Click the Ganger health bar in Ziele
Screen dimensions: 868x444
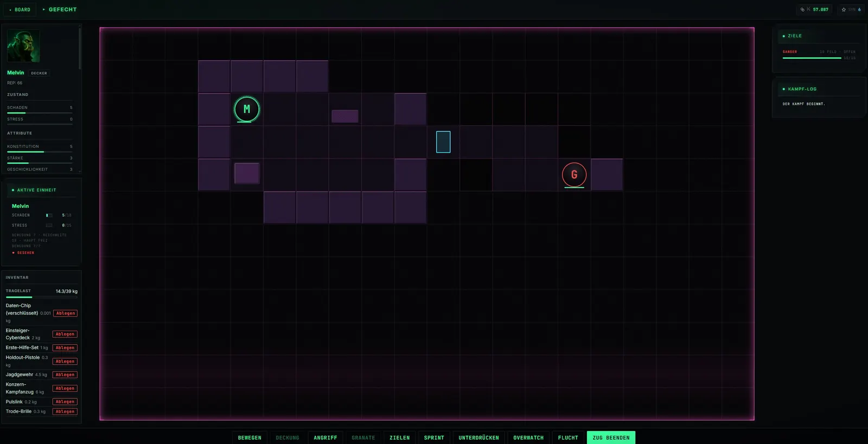812,58
